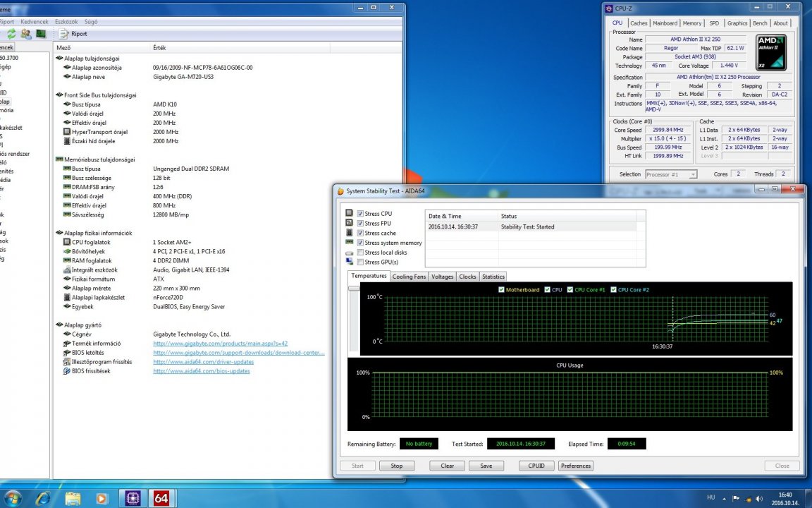The image size is (812, 508).
Task: Toggle the Stress CPU checkbox
Action: point(360,214)
